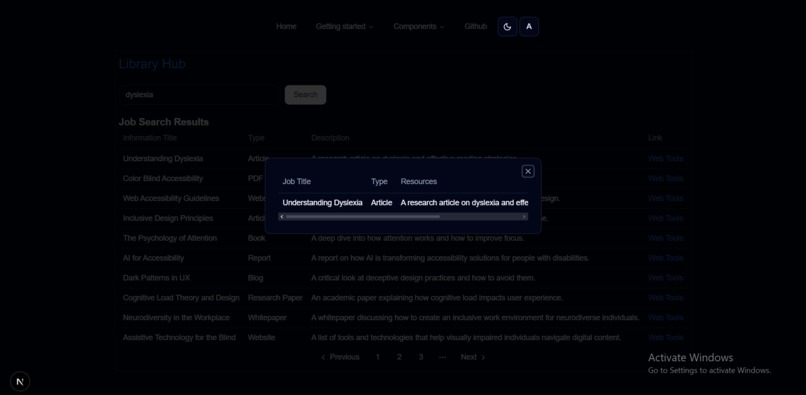This screenshot has width=806, height=395.
Task: Open Web Tools link for Cognitive Load Theory
Action: click(666, 298)
